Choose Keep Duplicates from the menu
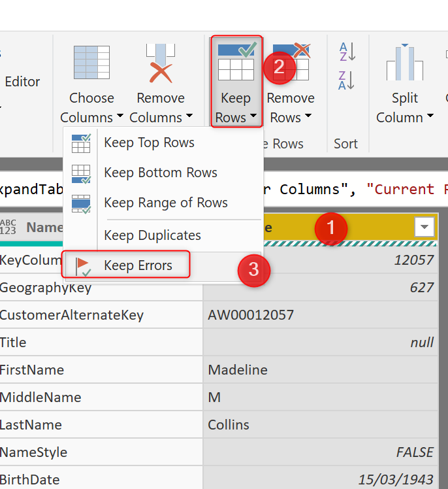The height and width of the screenshot is (489, 448). (x=152, y=235)
